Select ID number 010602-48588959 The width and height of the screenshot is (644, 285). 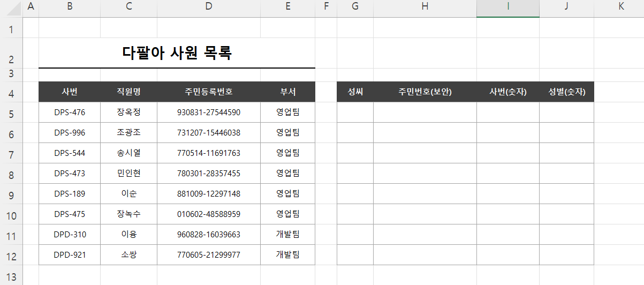pos(209,214)
